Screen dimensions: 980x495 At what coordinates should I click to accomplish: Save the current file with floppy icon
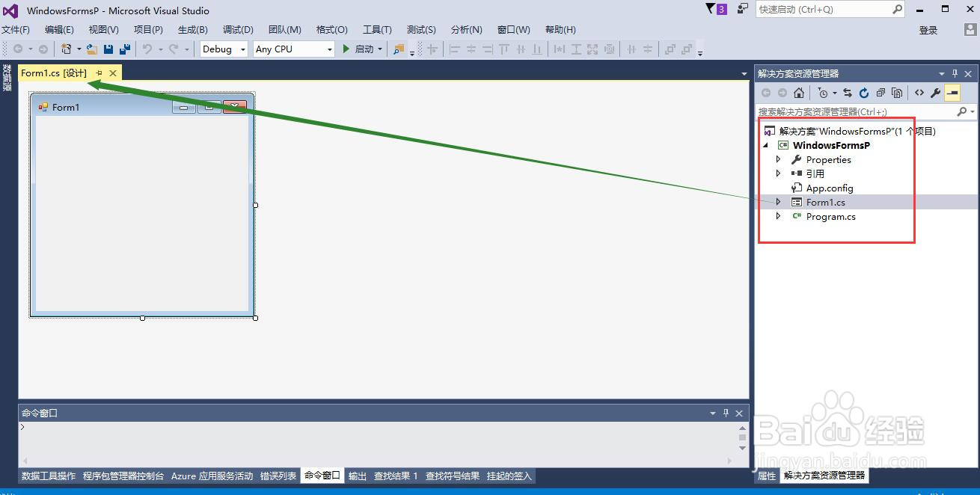(x=108, y=49)
